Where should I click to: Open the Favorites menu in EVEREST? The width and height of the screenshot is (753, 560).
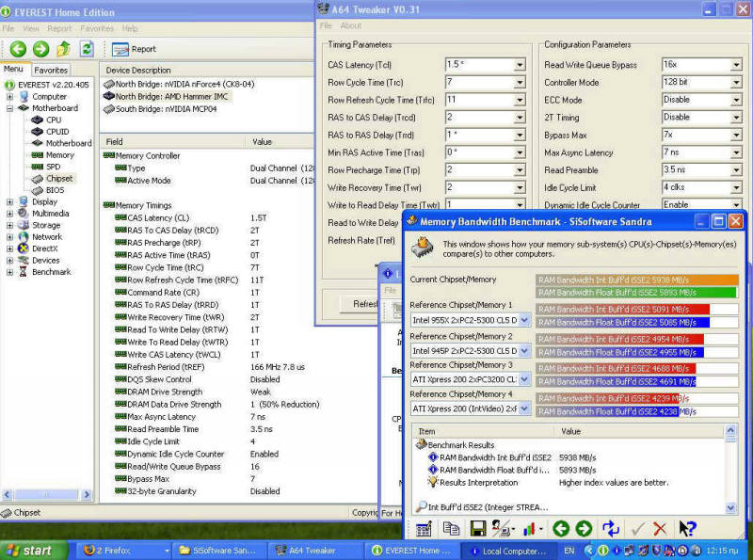[97, 28]
